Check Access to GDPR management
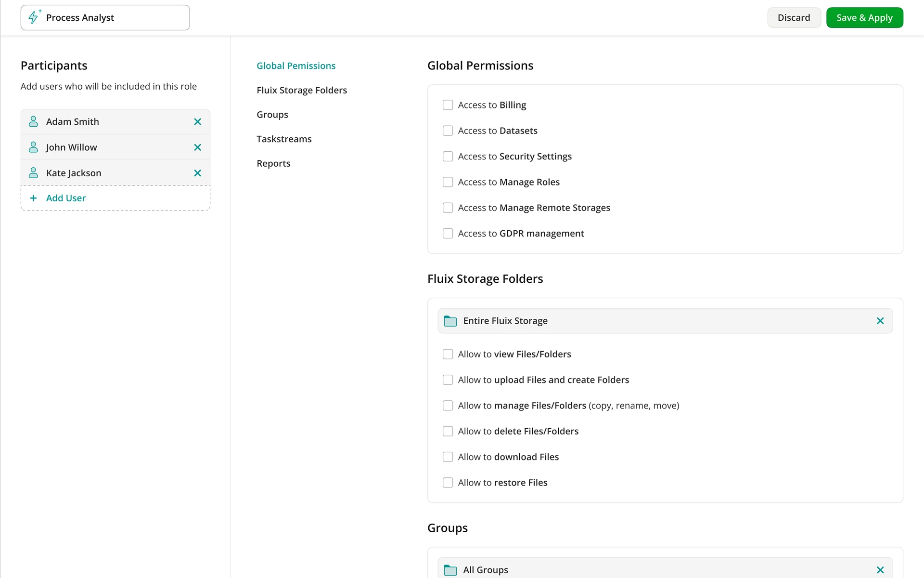This screenshot has height=578, width=924. pos(448,233)
